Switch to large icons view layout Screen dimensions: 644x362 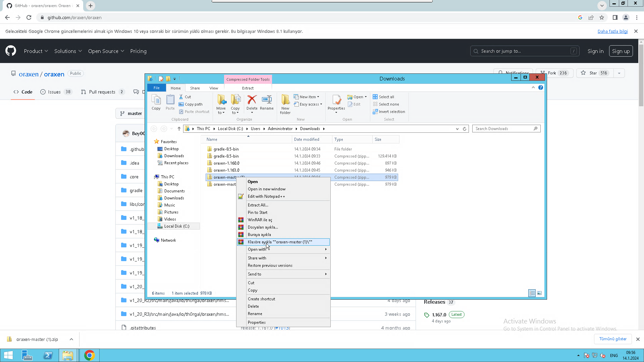tap(539, 293)
